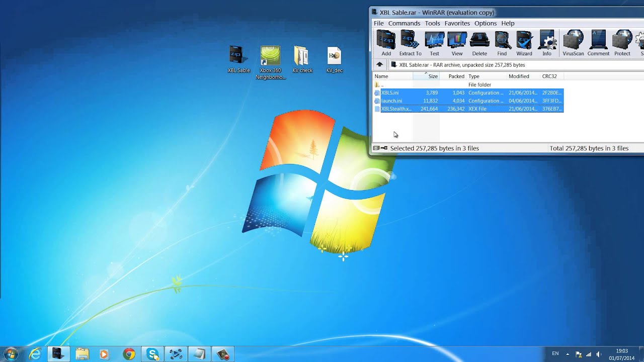This screenshot has height=362, width=644.
Task: Open Windows Explorer from taskbar
Action: pos(82,354)
